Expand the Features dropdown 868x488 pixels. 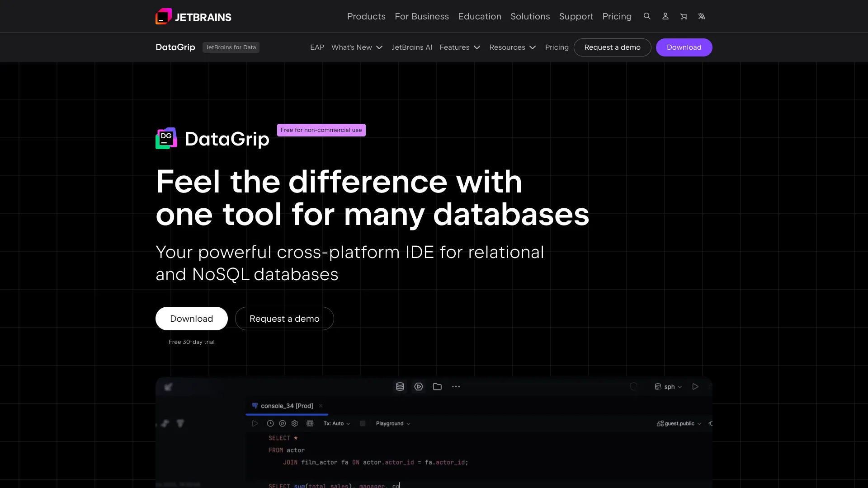pyautogui.click(x=460, y=47)
